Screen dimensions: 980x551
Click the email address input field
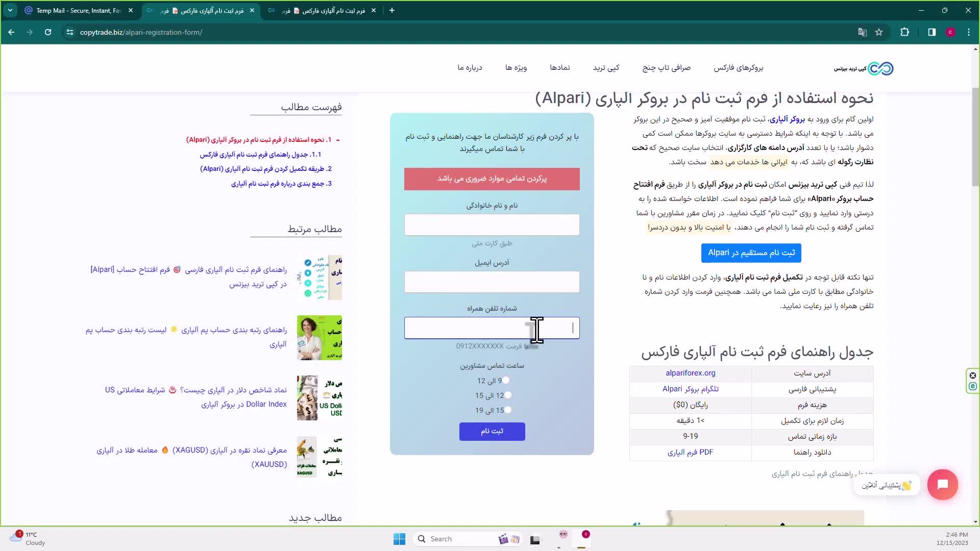(492, 282)
